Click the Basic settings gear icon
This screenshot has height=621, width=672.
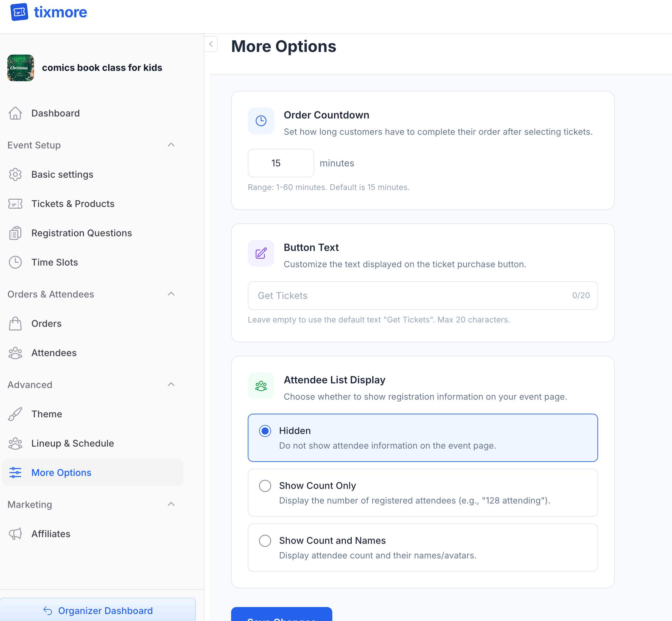[15, 174]
